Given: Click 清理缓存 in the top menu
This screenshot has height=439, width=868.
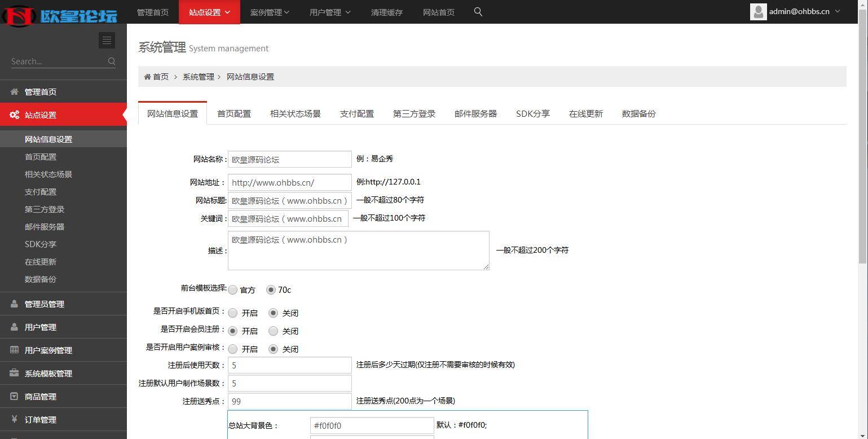Looking at the screenshot, I should click(386, 12).
